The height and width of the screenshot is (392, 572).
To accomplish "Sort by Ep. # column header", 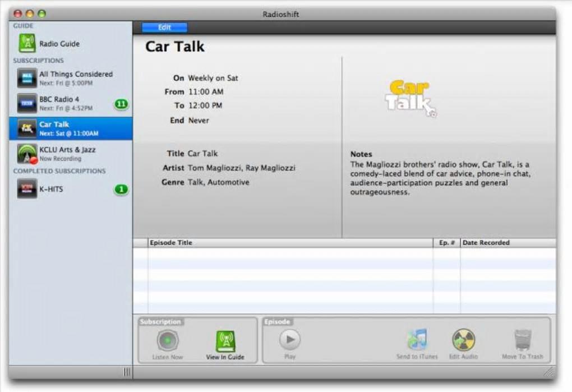I will point(447,243).
